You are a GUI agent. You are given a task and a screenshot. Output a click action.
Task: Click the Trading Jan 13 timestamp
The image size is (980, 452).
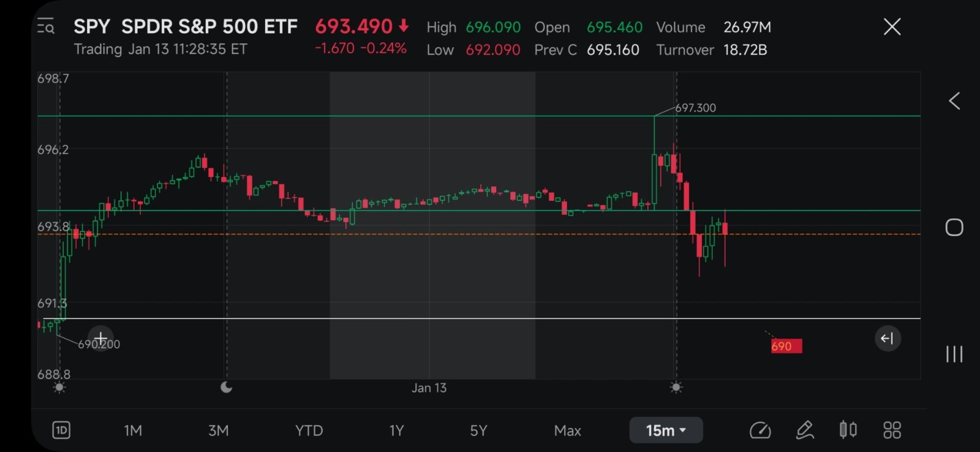[x=160, y=49]
